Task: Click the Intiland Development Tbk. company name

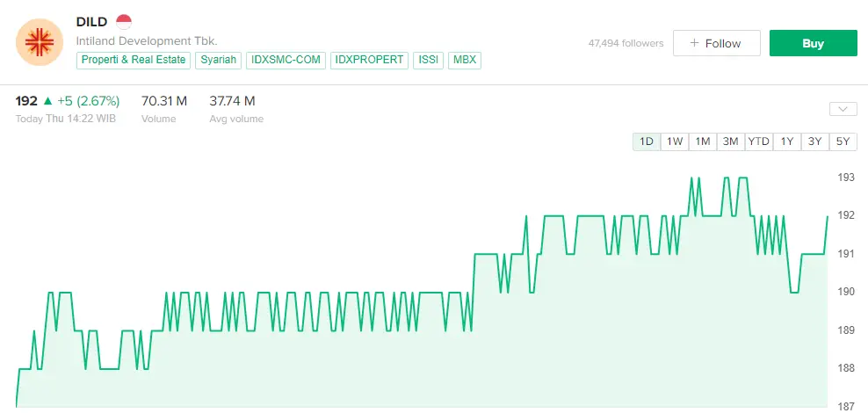Action: pos(147,41)
